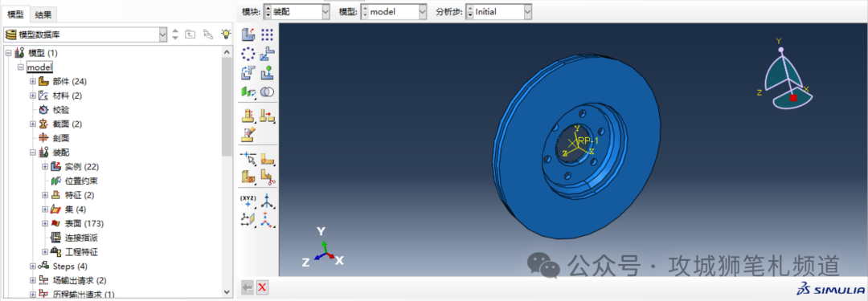868x301 pixels.
Task: Click the up/down arrows beside model database dropdown
Action: [x=175, y=35]
